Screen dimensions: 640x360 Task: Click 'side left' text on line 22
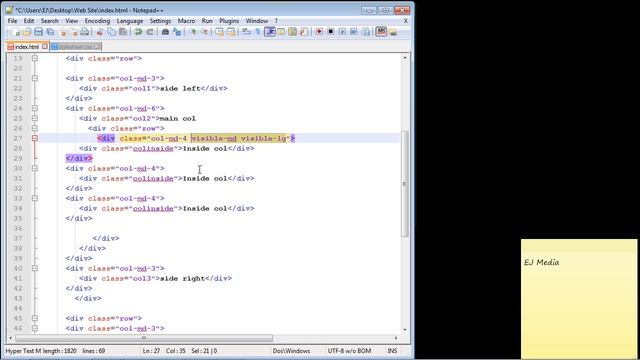coord(180,88)
